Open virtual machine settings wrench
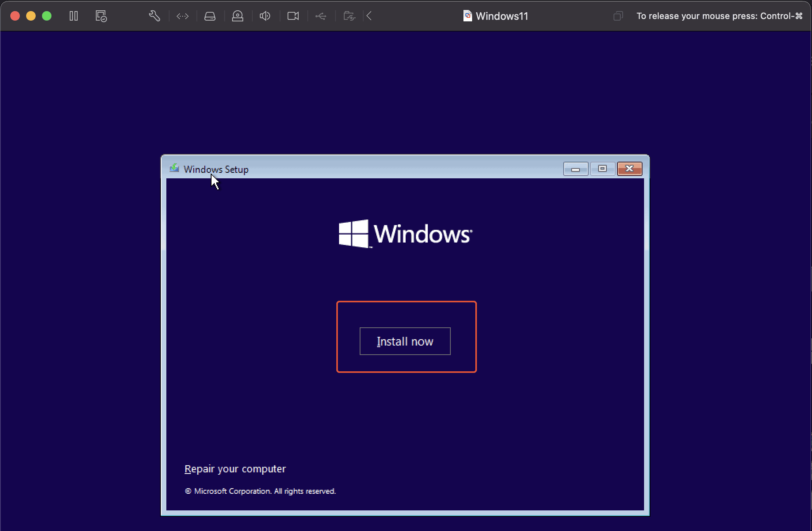Screen dimensions: 812x531 (154, 16)
